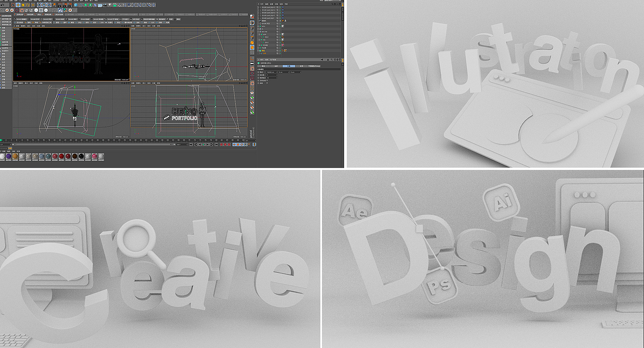The image size is (644, 348).
Task: Click Play Forward in timeline
Action: pos(203,145)
